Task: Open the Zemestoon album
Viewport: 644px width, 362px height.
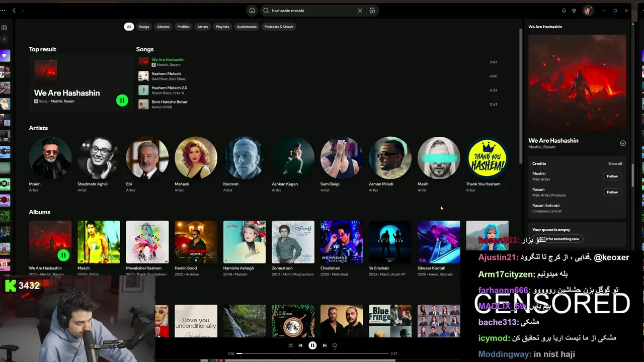Action: coord(293,242)
